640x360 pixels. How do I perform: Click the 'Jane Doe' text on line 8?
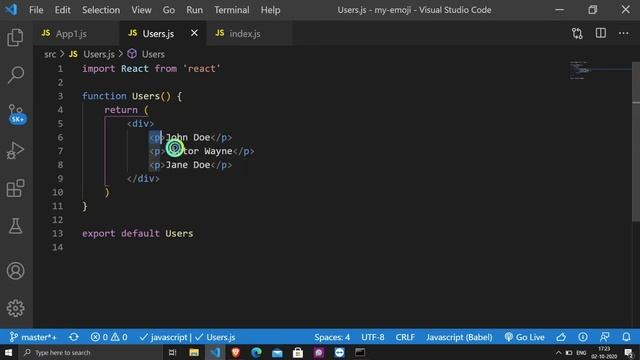tap(188, 165)
